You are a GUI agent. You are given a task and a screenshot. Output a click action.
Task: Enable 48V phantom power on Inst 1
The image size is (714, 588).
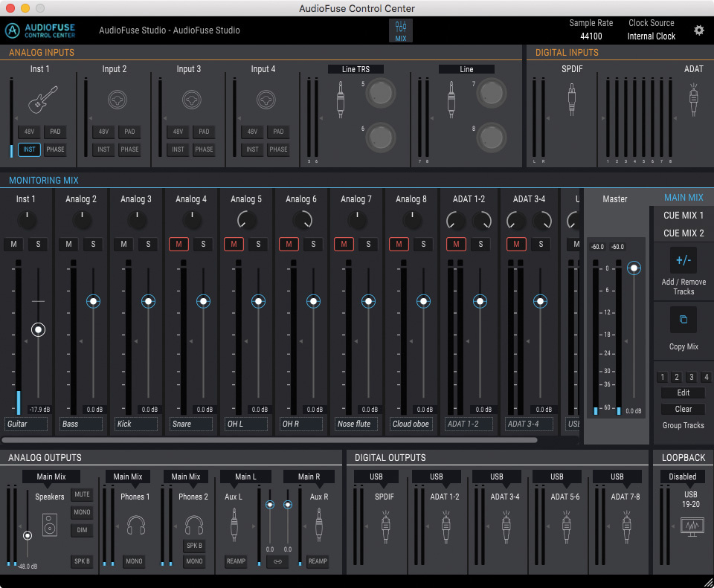(x=29, y=132)
